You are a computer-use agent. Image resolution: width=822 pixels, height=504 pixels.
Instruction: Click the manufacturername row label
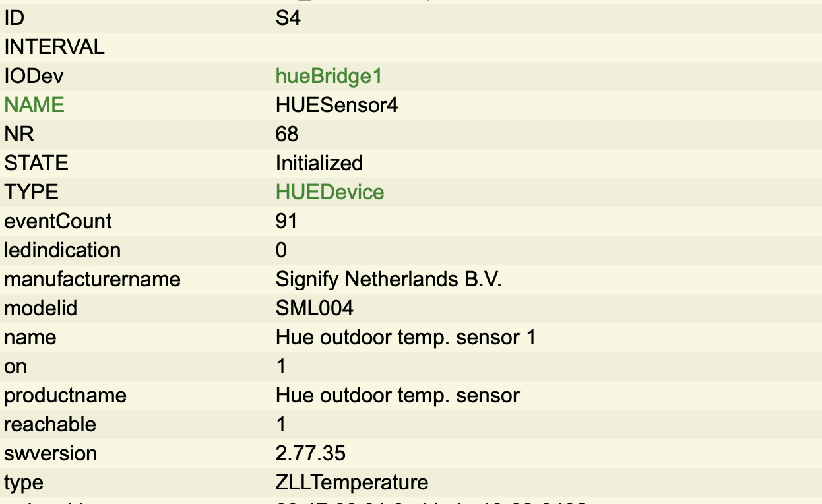[x=92, y=280]
